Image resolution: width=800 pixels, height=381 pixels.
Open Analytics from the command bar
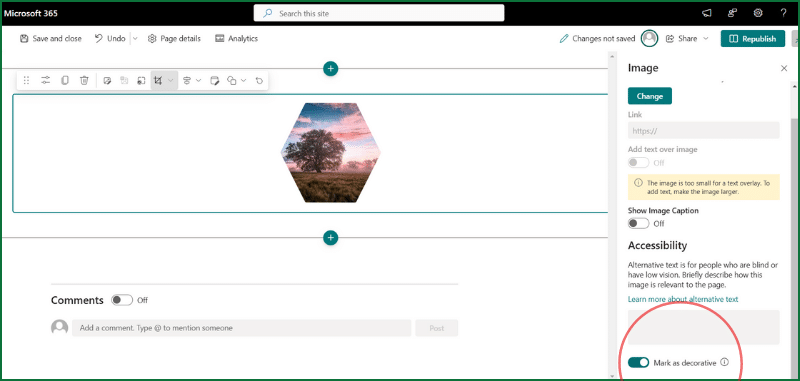coord(236,39)
